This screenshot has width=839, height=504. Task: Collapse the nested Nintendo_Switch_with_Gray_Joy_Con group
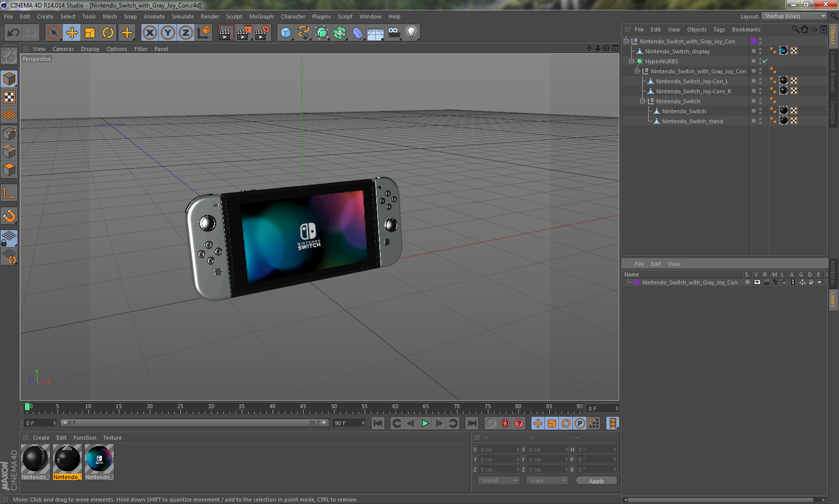637,71
